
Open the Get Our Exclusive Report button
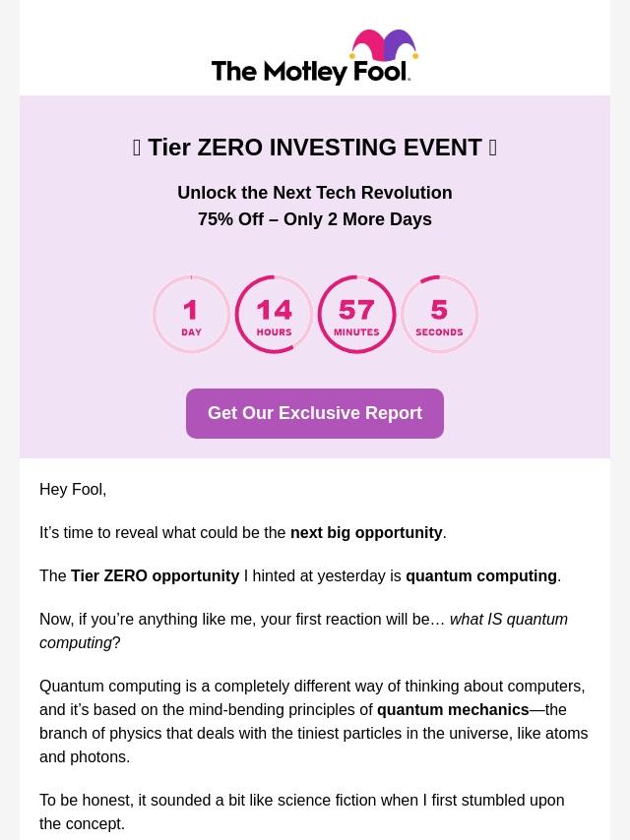coord(315,413)
